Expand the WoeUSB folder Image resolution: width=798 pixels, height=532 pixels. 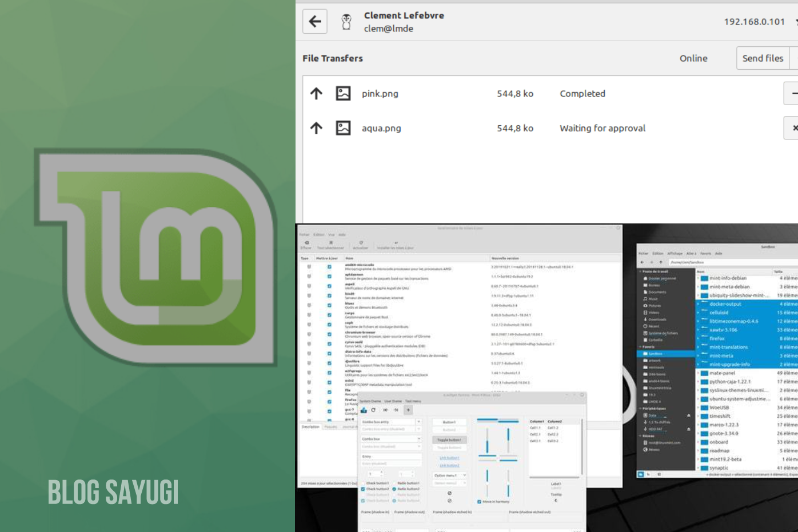click(x=698, y=407)
